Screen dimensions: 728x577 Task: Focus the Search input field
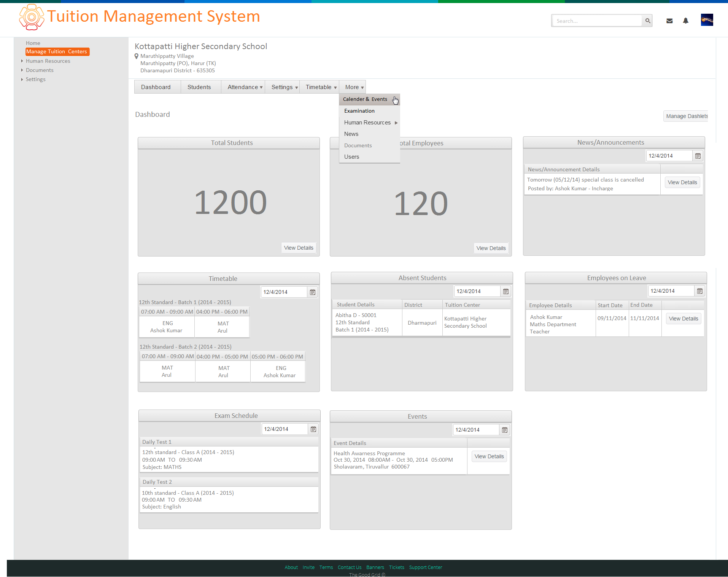click(597, 21)
